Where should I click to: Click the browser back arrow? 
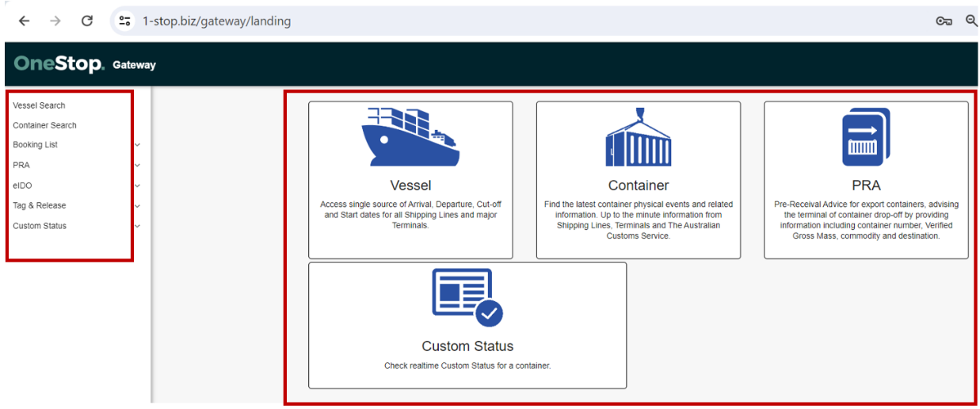[25, 21]
